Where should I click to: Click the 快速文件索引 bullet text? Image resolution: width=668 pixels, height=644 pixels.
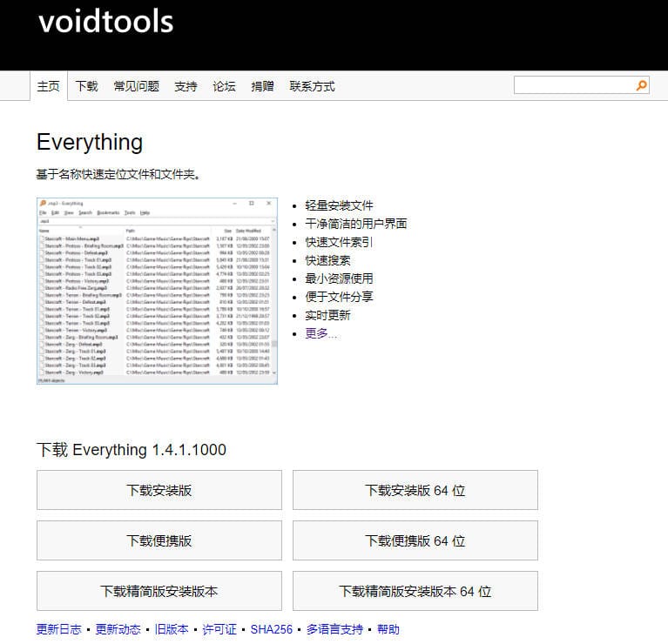[x=339, y=242]
